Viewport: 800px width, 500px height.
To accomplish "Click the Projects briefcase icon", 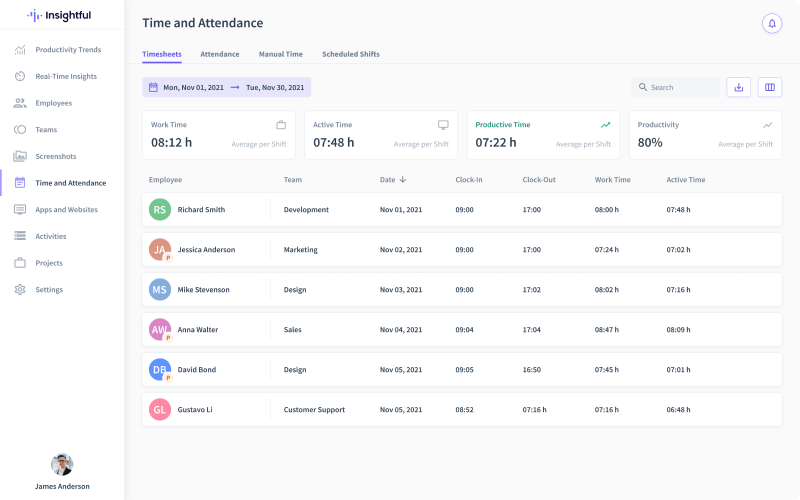I will pos(20,263).
